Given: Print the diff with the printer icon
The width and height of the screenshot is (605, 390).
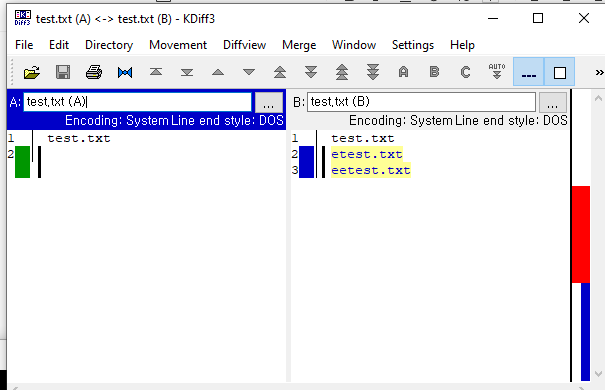Looking at the screenshot, I should (x=94, y=72).
